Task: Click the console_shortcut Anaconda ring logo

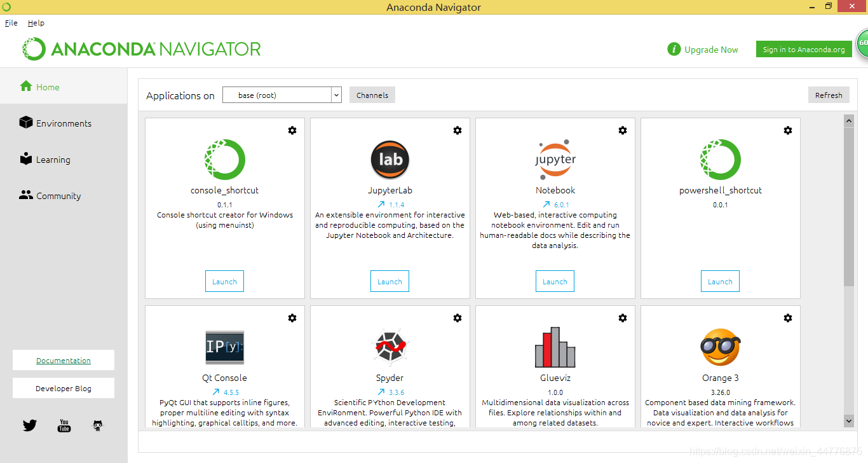Action: (x=225, y=160)
